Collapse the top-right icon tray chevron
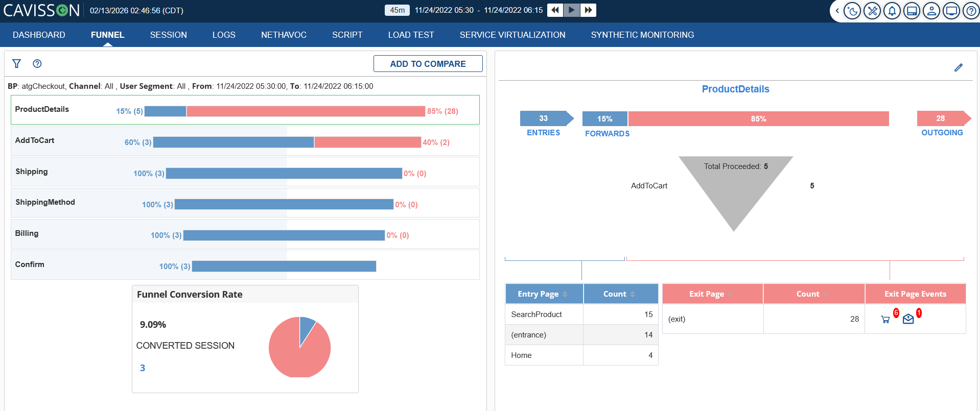The width and height of the screenshot is (980, 411). [x=837, y=11]
